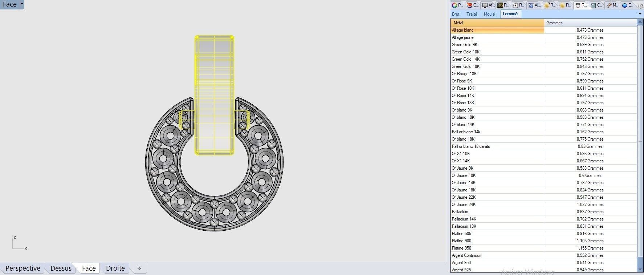
Task: Switch to the Perspective viewport tab
Action: [x=23, y=268]
